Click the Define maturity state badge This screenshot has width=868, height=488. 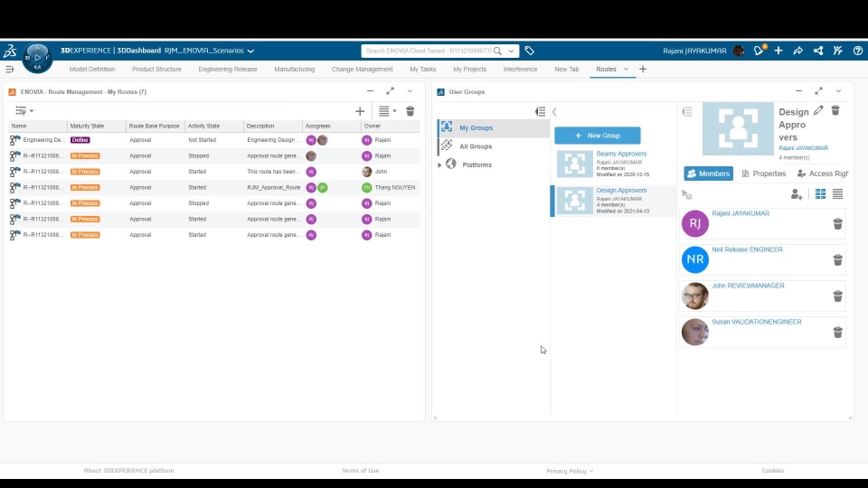click(80, 140)
